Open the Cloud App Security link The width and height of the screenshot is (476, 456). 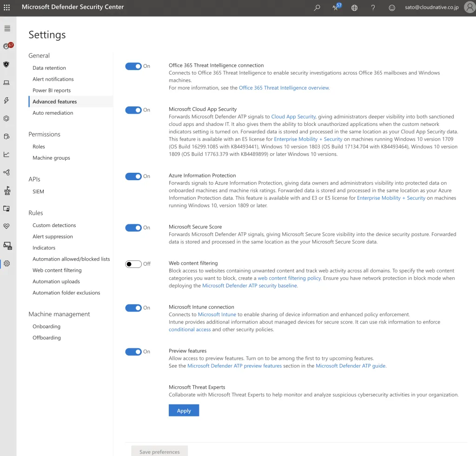click(293, 117)
